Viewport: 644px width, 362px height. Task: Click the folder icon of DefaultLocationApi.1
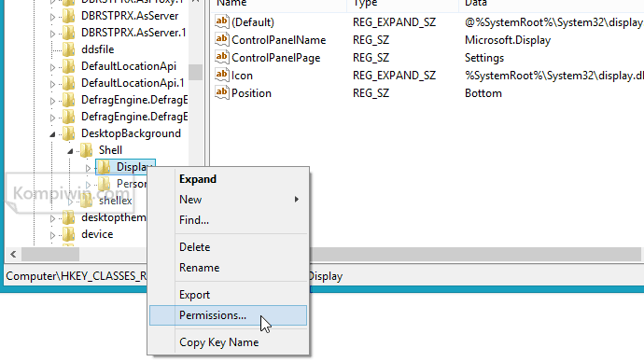[x=68, y=83]
